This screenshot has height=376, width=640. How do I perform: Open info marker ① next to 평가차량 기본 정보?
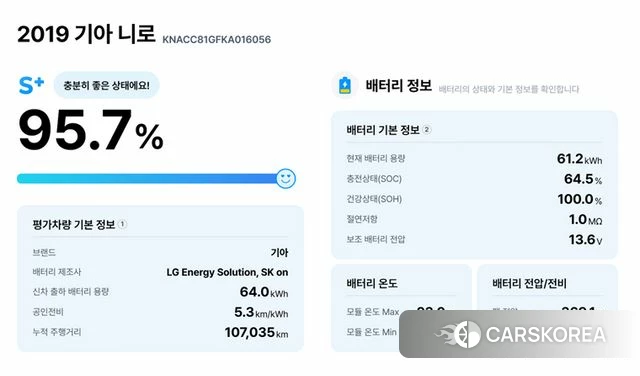click(122, 224)
